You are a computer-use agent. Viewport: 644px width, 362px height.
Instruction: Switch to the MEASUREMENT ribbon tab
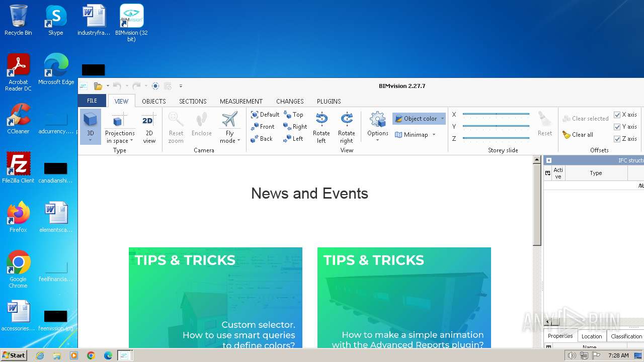click(x=241, y=101)
